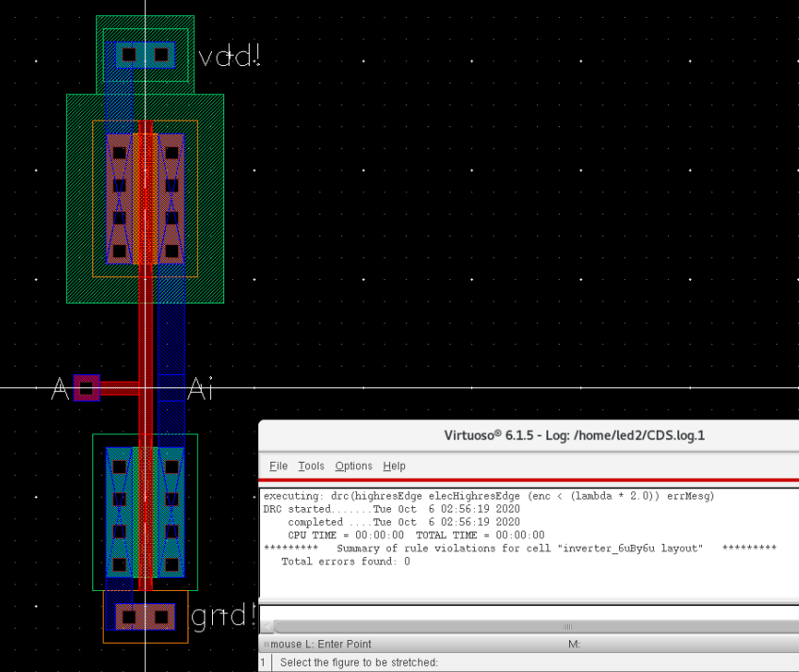This screenshot has width=799, height=672.
Task: Open the Options menu
Action: (x=353, y=466)
